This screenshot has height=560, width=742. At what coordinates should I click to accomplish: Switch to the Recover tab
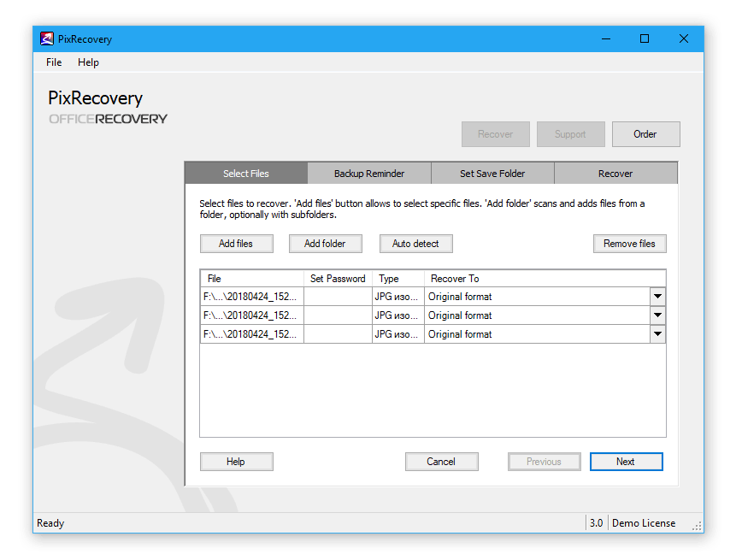coord(615,173)
